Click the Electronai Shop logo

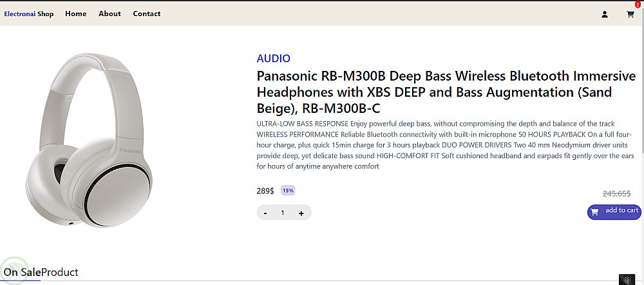[29, 14]
